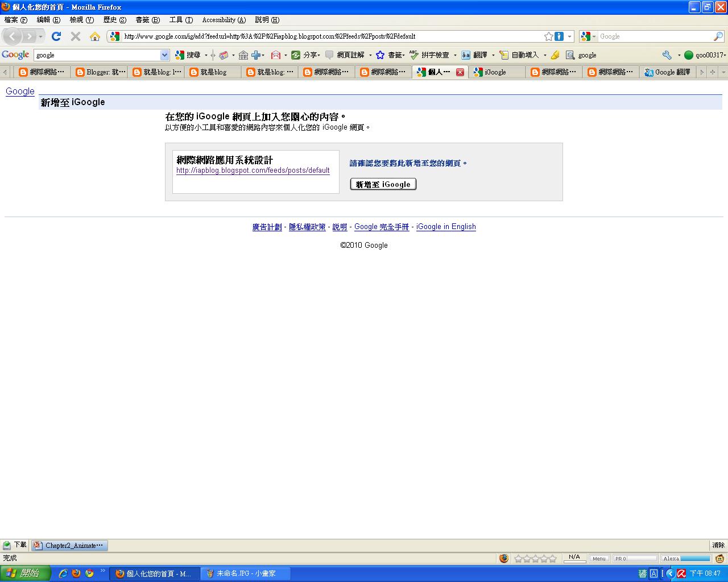This screenshot has width=728, height=582.
Task: Open the 說明 (H) menu
Action: (267, 20)
